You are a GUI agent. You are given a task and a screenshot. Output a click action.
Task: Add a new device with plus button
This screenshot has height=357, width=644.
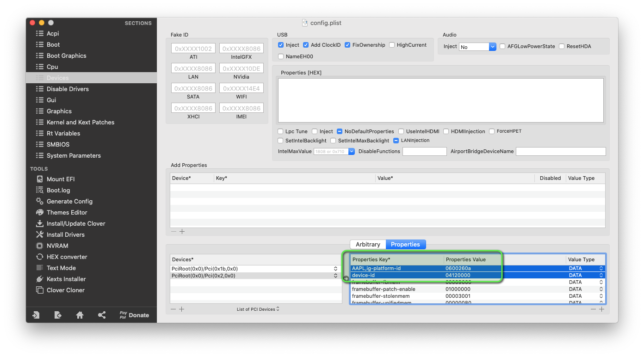182,309
